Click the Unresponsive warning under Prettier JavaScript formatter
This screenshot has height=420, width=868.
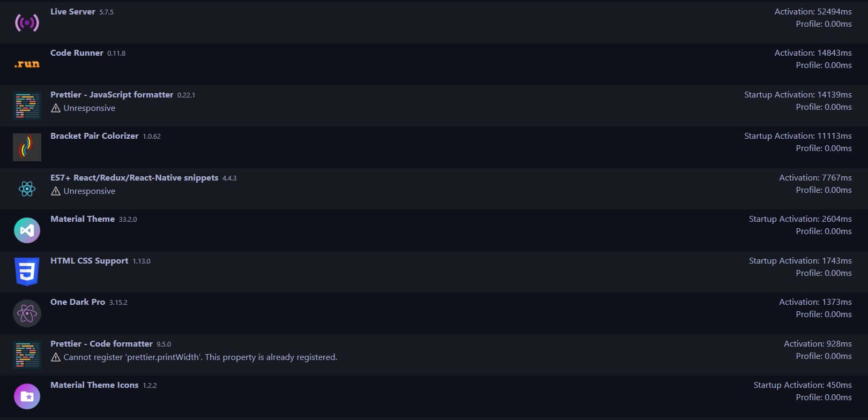coord(83,108)
